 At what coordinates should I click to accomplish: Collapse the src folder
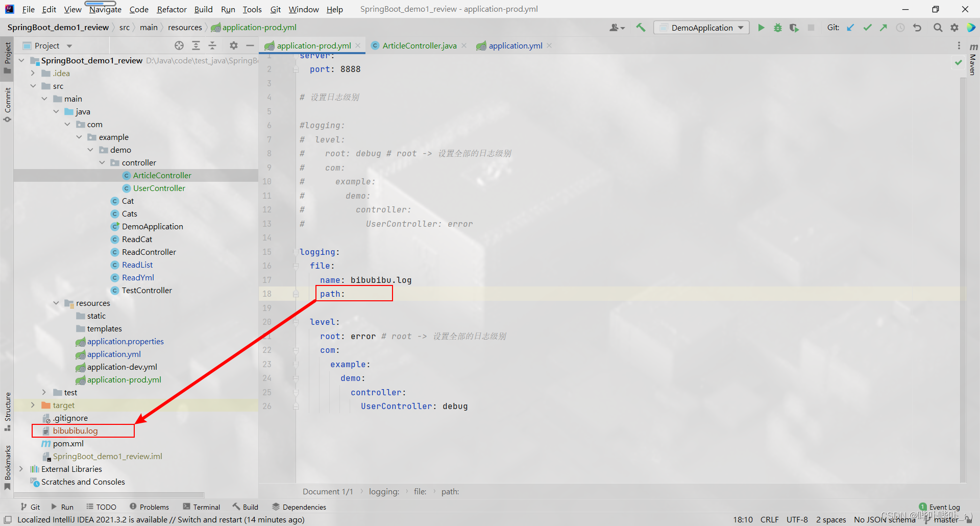33,86
